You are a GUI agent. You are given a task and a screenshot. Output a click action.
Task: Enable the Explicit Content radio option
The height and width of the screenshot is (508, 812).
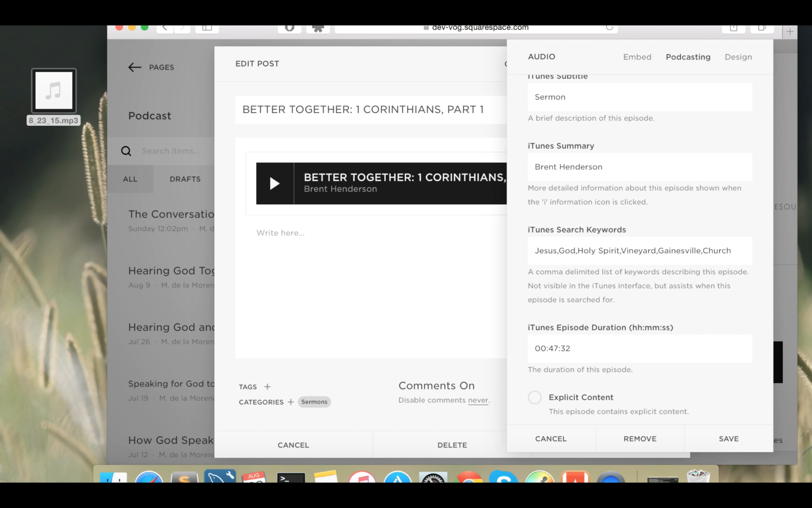[x=534, y=397]
